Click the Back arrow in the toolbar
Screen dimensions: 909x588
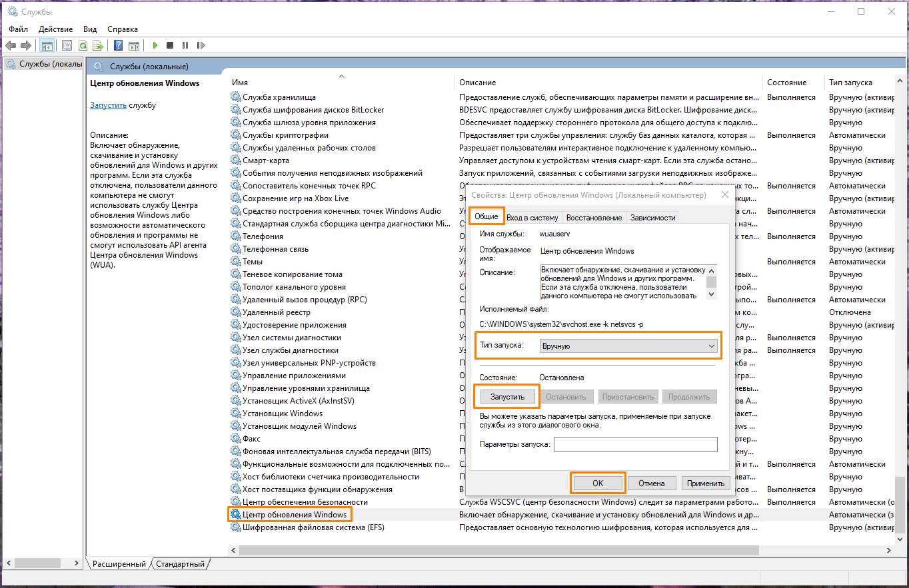pos(11,45)
